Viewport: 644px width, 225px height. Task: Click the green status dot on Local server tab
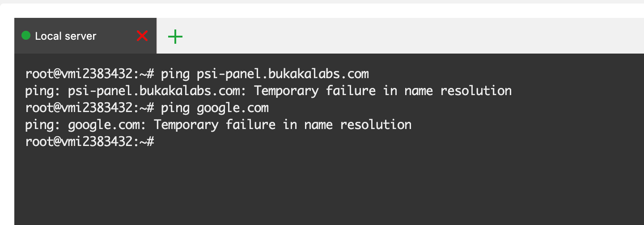pyautogui.click(x=26, y=36)
